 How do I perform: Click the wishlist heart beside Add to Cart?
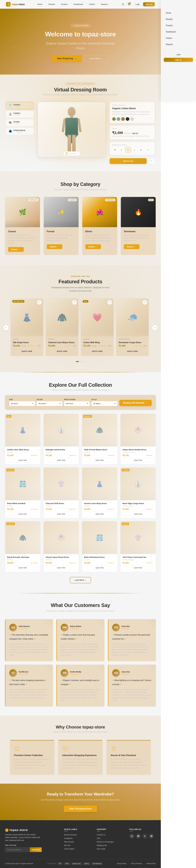tap(151, 161)
